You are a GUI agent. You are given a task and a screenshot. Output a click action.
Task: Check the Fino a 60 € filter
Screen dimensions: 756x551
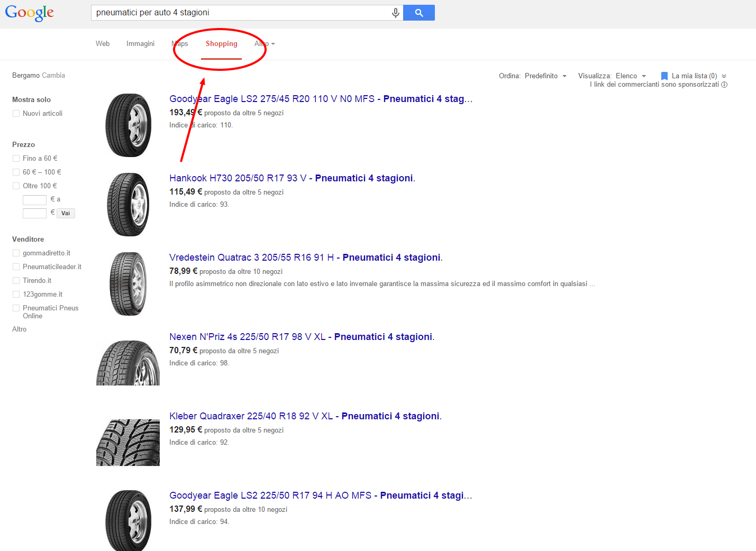pos(16,159)
